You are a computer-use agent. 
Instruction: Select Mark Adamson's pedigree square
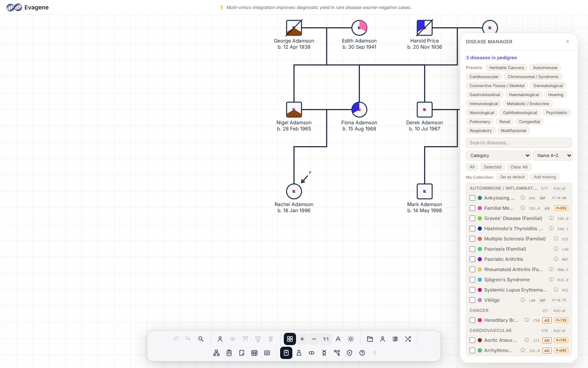[x=425, y=191]
